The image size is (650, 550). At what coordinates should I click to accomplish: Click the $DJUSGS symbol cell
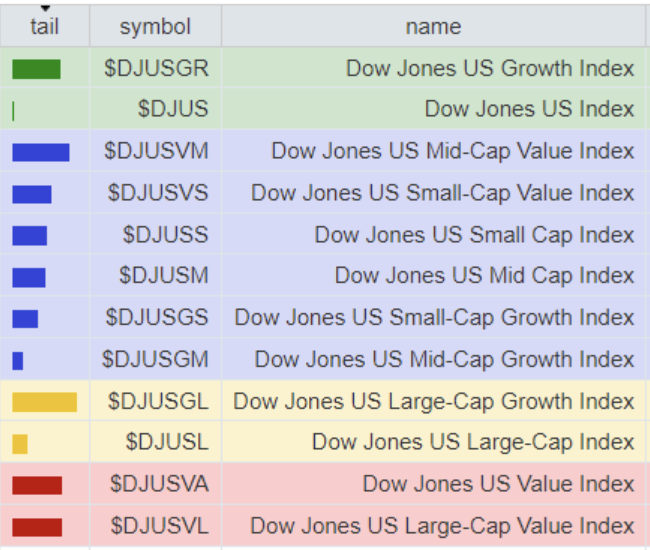click(x=157, y=318)
